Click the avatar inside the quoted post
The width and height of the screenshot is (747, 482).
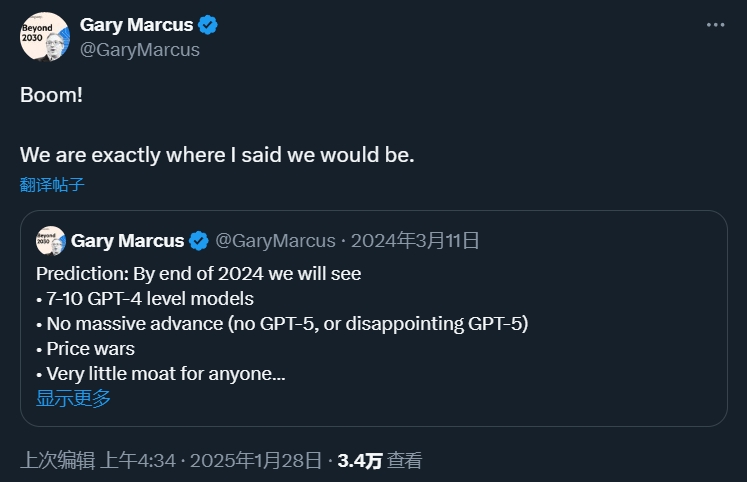pyautogui.click(x=51, y=241)
